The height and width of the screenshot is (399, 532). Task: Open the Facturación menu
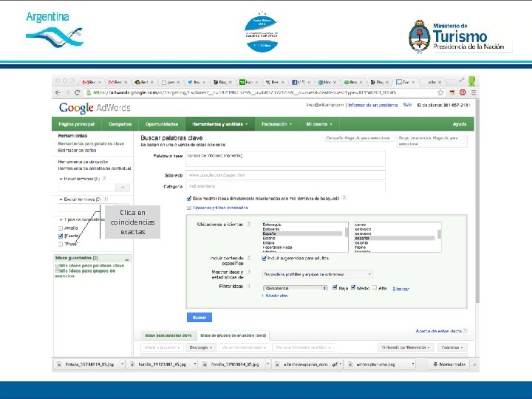point(276,124)
